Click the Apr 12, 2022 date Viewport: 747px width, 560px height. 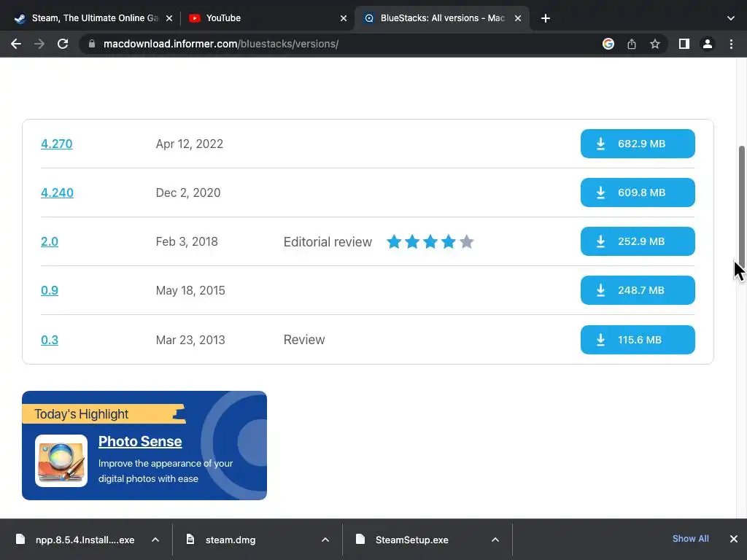pos(190,144)
